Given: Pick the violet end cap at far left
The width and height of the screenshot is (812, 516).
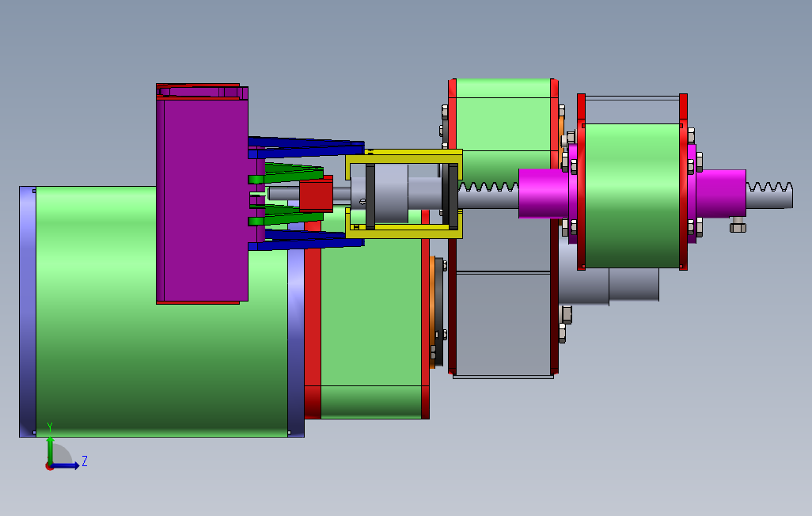Looking at the screenshot, I should pos(28,311).
